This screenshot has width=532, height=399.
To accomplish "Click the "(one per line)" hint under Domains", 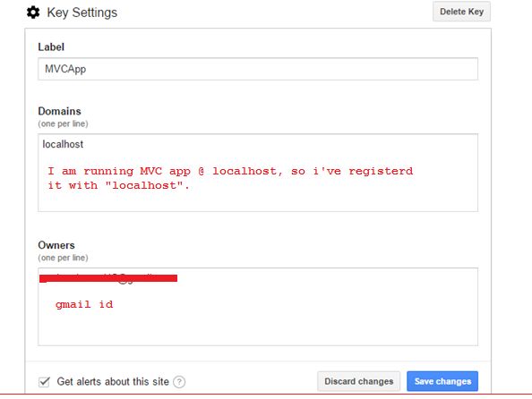I will pyautogui.click(x=63, y=123).
